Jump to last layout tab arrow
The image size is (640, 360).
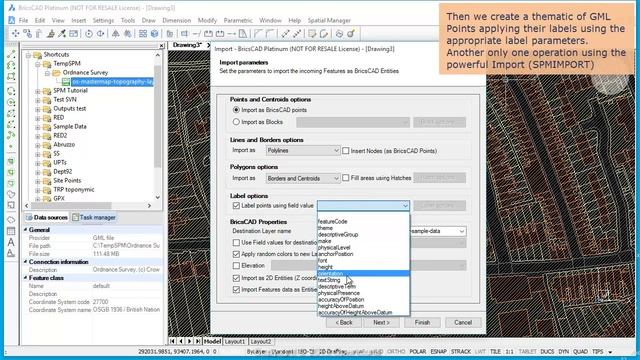[x=198, y=341]
